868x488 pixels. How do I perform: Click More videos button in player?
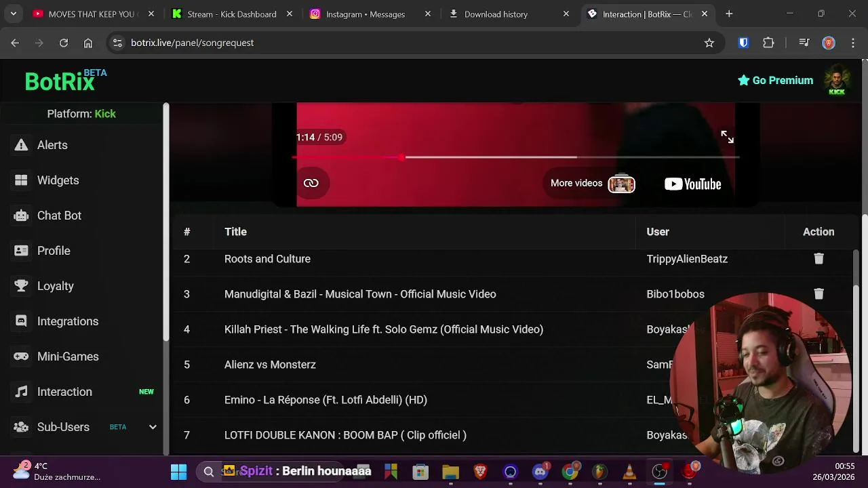tap(591, 183)
